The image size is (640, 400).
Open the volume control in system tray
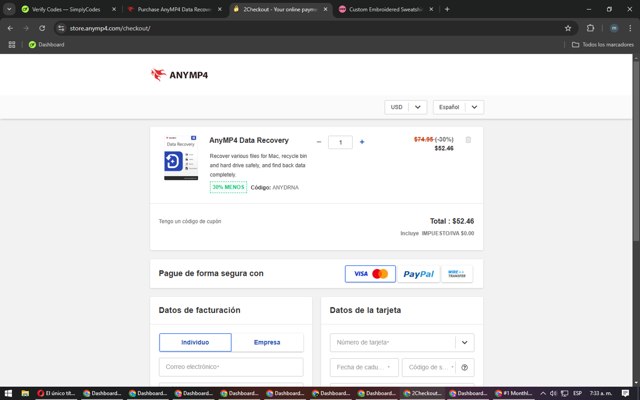click(x=553, y=393)
